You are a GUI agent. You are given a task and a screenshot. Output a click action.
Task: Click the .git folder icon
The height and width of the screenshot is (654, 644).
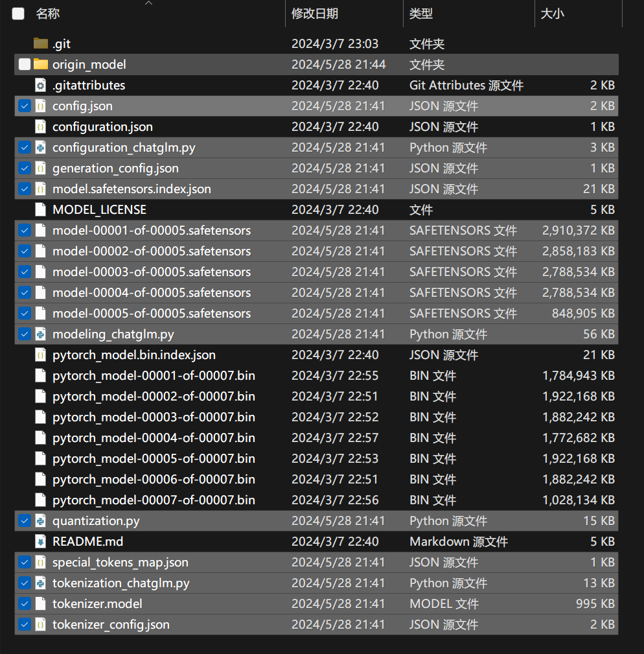(x=40, y=43)
